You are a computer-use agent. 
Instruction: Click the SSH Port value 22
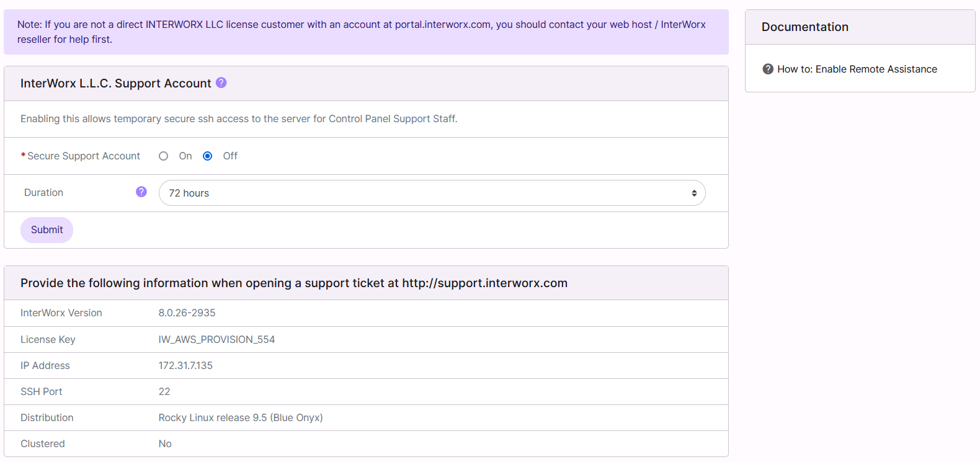(x=164, y=392)
